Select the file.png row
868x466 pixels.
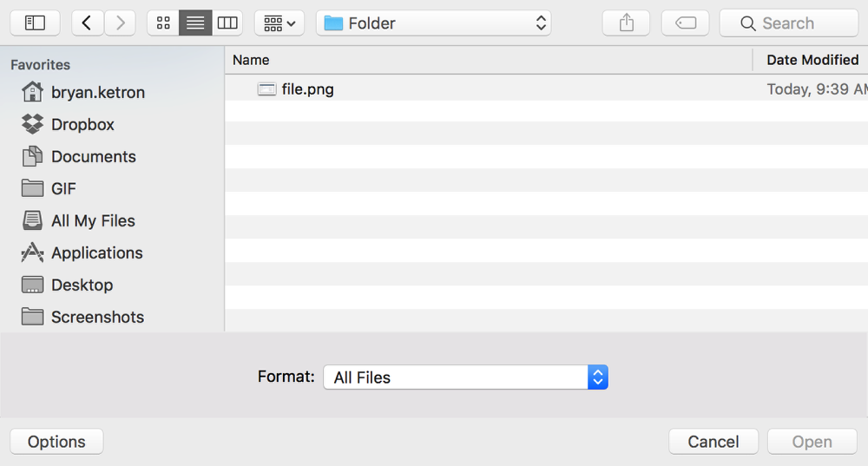click(546, 89)
